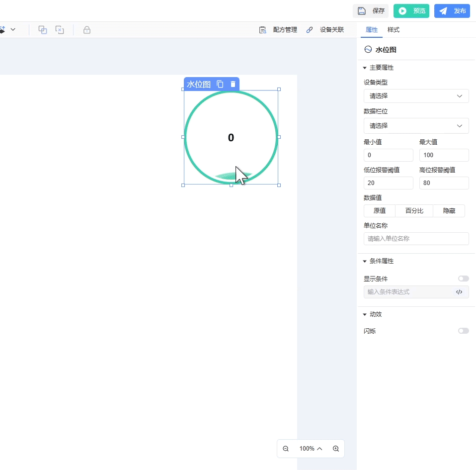Switch to the 样式 tab
This screenshot has width=476, height=470.
(394, 30)
